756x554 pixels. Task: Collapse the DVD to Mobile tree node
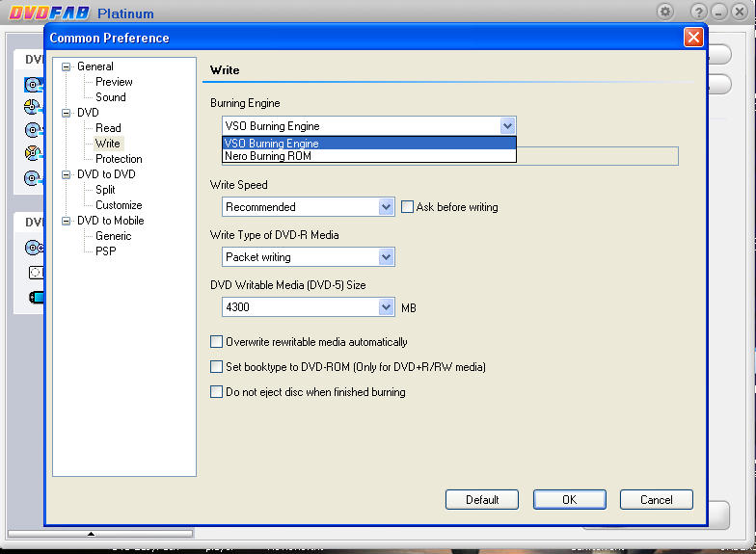coord(67,222)
